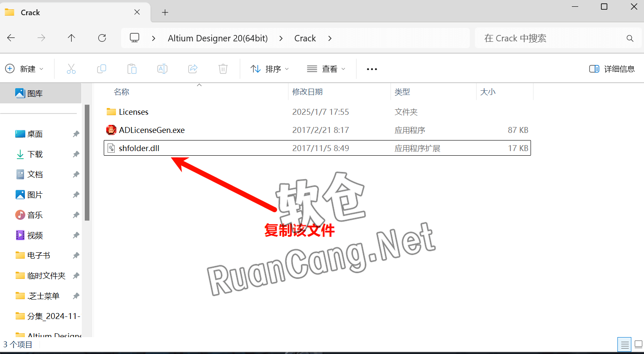Close the Crack tab
644x354 pixels.
coord(137,12)
